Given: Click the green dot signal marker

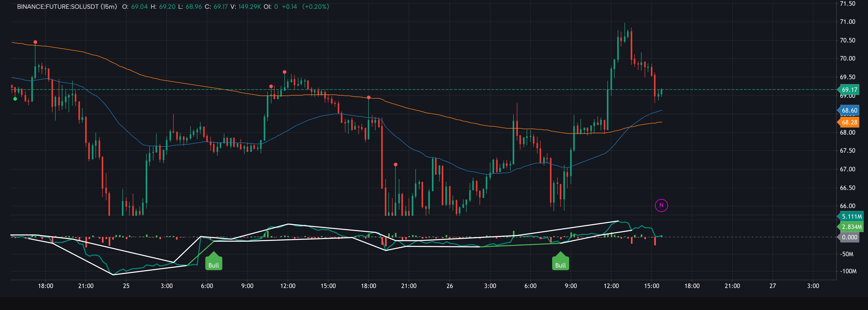Looking at the screenshot, I should [15, 99].
